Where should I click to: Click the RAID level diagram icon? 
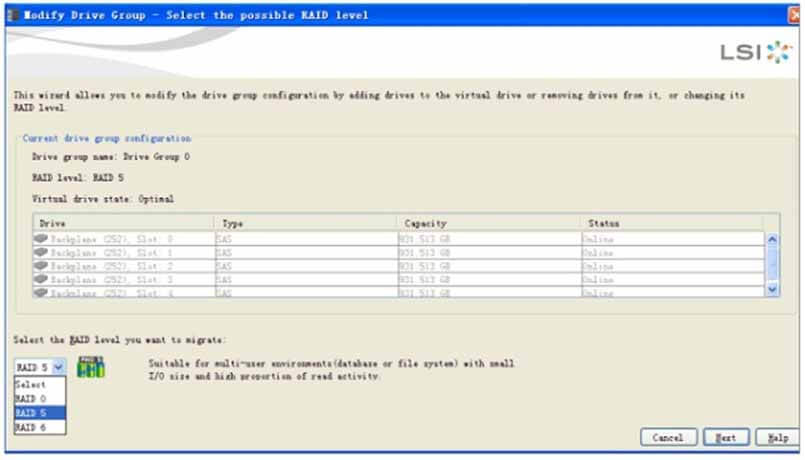91,367
